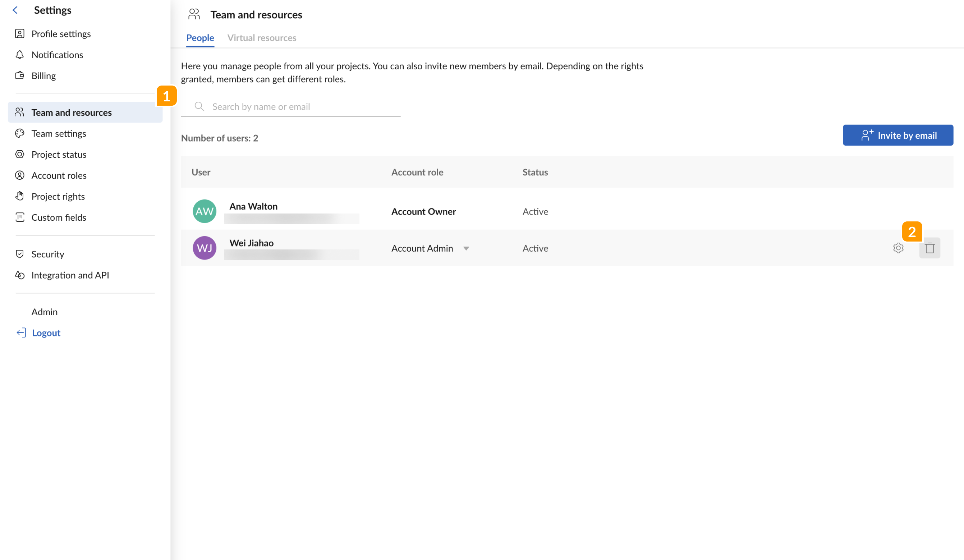964x560 pixels.
Task: Click the back chevron next to Settings
Action: pyautogui.click(x=14, y=10)
